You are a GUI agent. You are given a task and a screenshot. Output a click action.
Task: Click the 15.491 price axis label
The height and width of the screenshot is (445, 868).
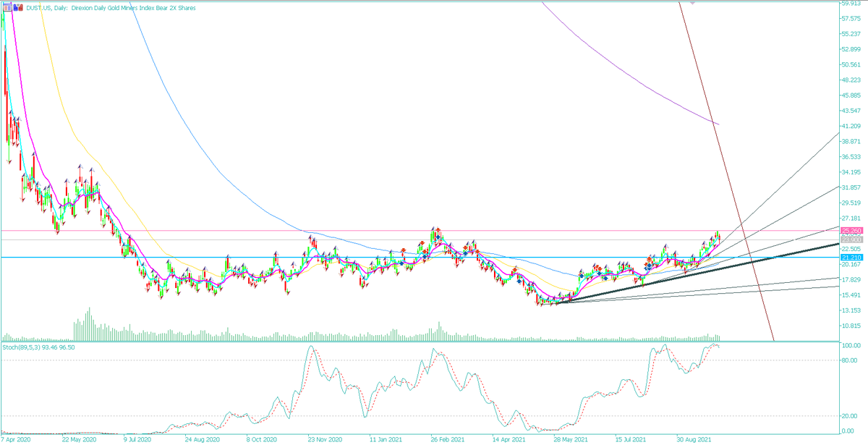852,294
